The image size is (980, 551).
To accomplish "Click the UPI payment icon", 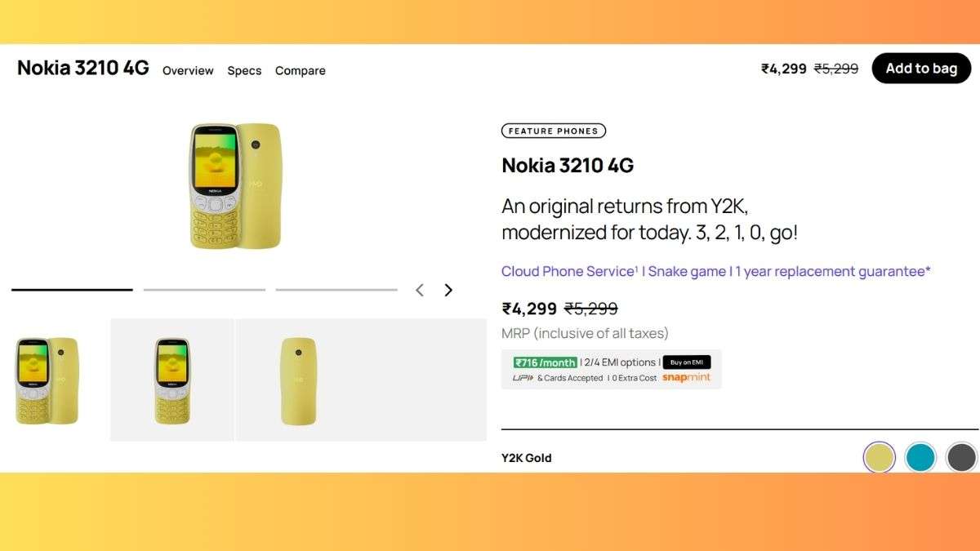I will click(523, 378).
